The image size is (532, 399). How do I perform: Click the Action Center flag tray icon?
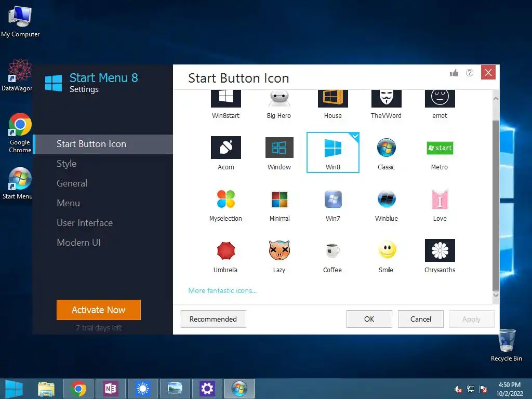(x=483, y=389)
